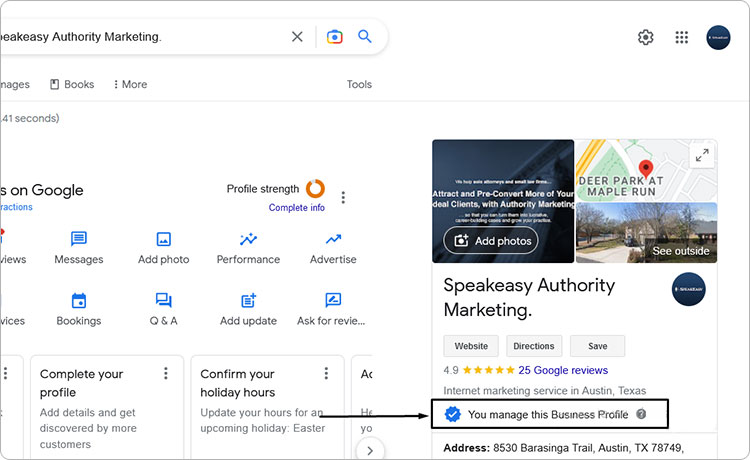The image size is (750, 460).
Task: Click 'Internet marketing service in Austin, Texas' text
Action: coord(544,391)
